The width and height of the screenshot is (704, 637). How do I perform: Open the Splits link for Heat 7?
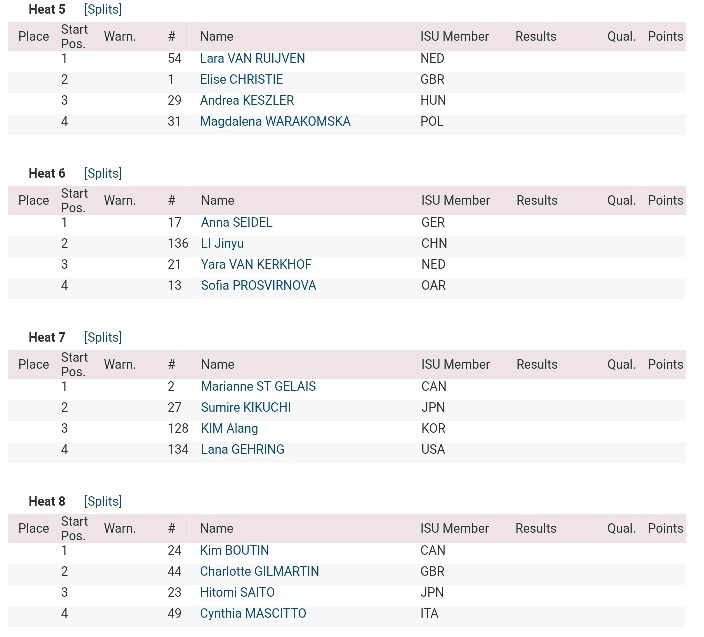pyautogui.click(x=103, y=337)
